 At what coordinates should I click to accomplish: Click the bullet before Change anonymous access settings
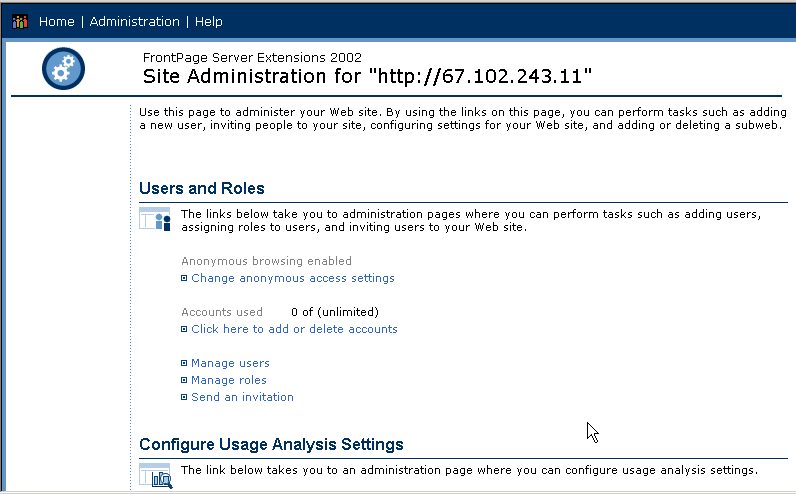184,278
